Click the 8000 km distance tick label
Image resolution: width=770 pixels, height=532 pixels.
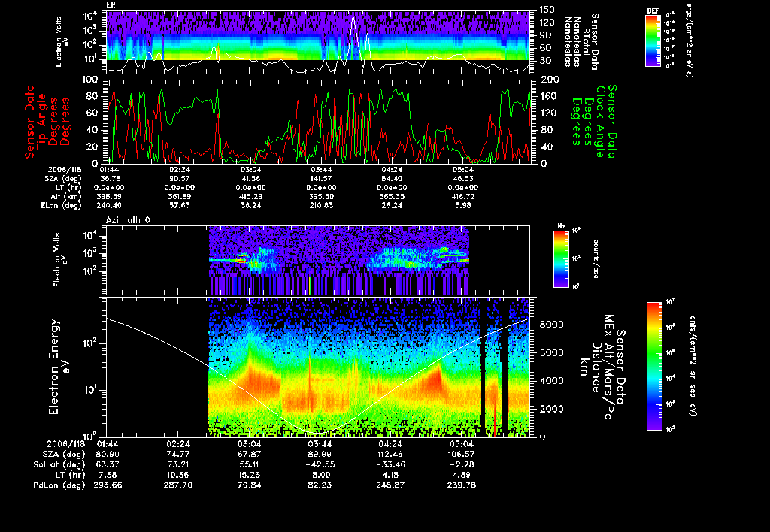(x=552, y=325)
